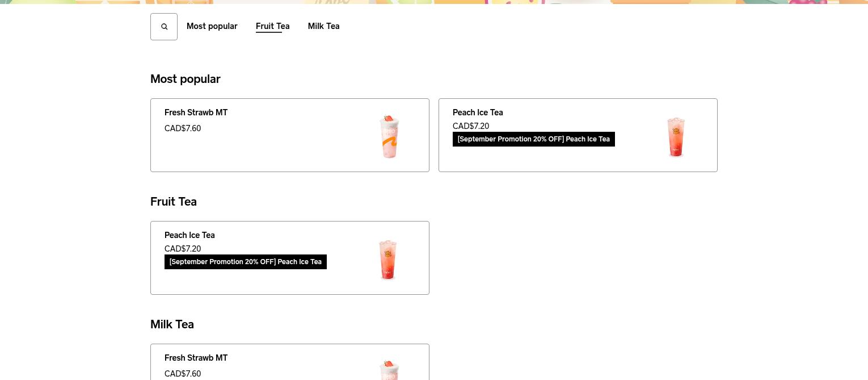Click CAD$7.20 price in Most popular section
This screenshot has width=868, height=380.
click(x=471, y=126)
